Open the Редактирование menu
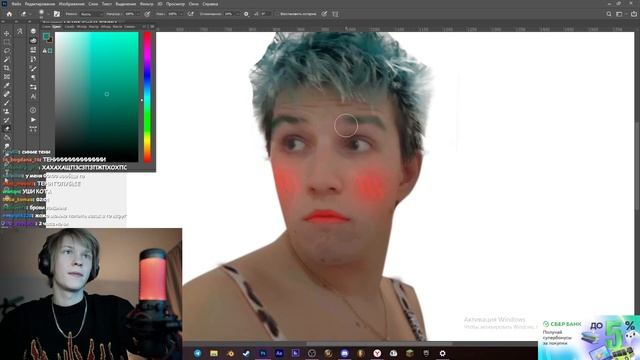640x360 pixels. click(40, 4)
